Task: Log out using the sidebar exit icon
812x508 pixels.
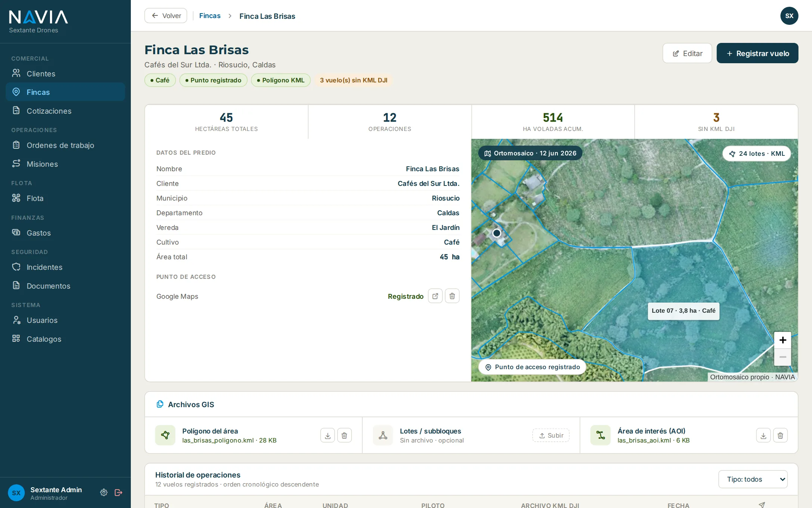Action: [x=118, y=493]
